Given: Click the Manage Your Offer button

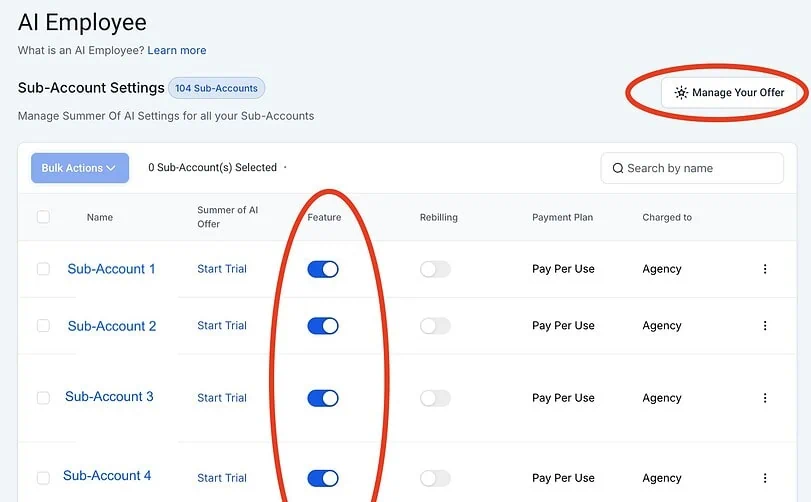Looking at the screenshot, I should pyautogui.click(x=729, y=93).
